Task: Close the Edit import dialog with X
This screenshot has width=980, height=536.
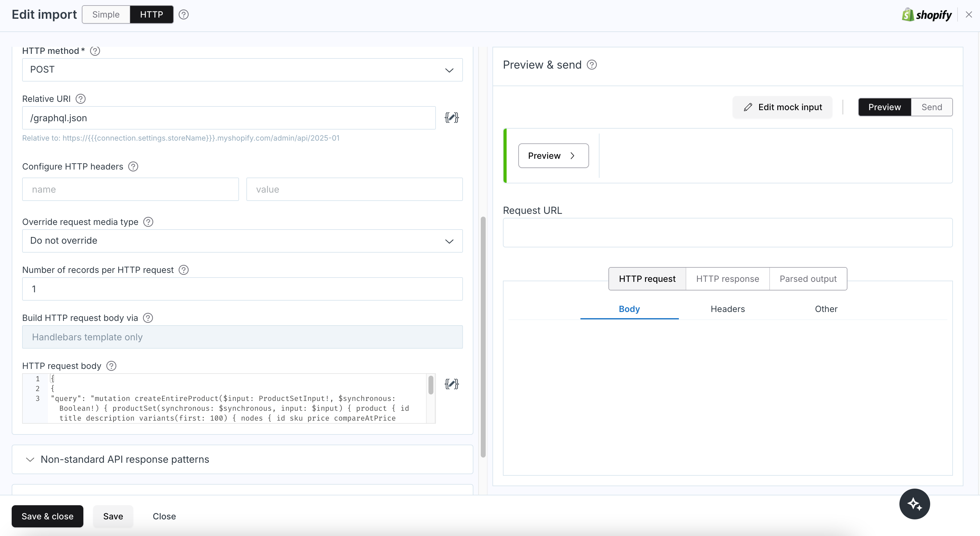Action: [x=969, y=14]
